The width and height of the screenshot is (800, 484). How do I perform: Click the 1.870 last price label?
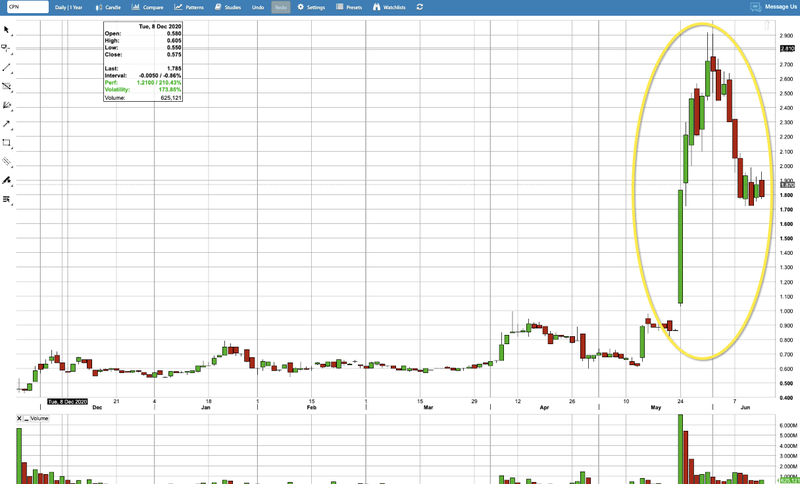pos(787,185)
